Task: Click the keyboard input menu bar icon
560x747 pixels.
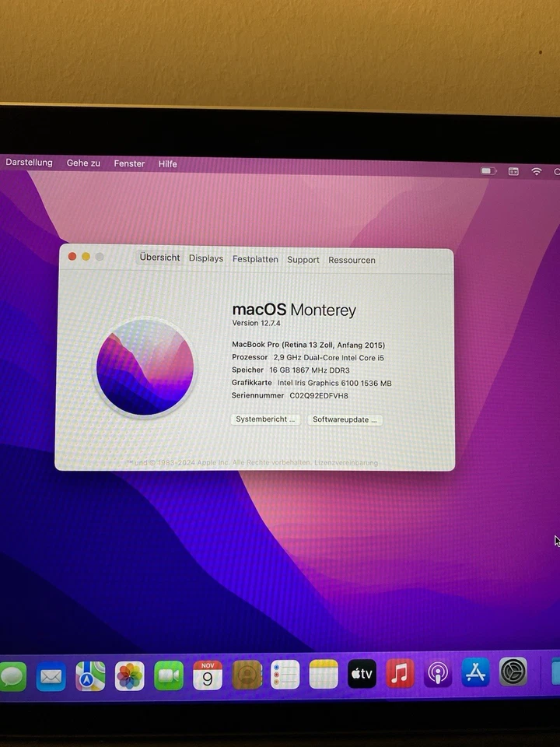Action: point(513,171)
